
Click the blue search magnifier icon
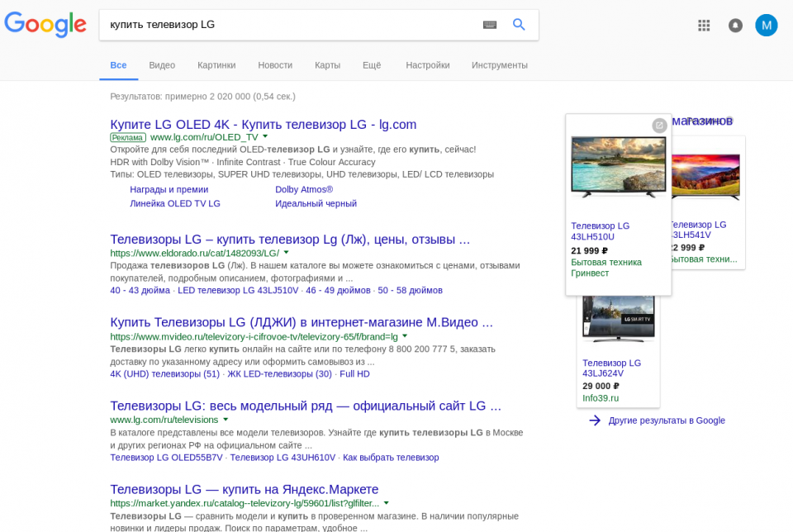[x=519, y=24]
